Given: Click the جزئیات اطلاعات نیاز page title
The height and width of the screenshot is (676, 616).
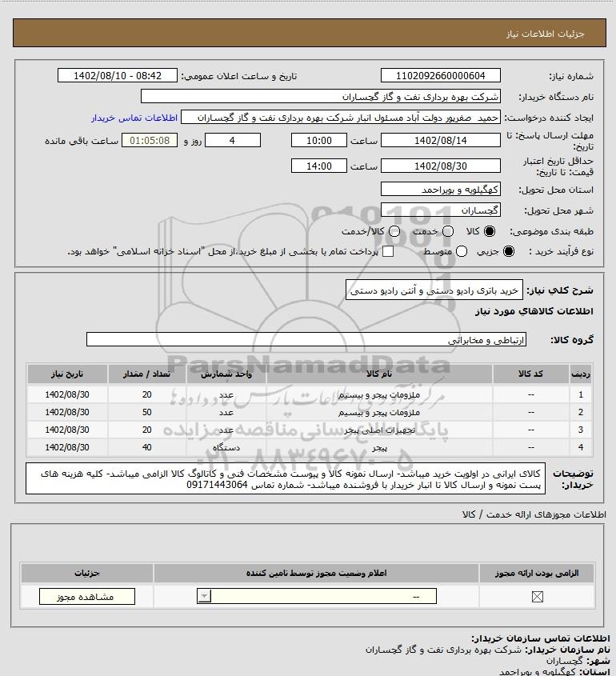Looking at the screenshot, I should click(546, 34).
